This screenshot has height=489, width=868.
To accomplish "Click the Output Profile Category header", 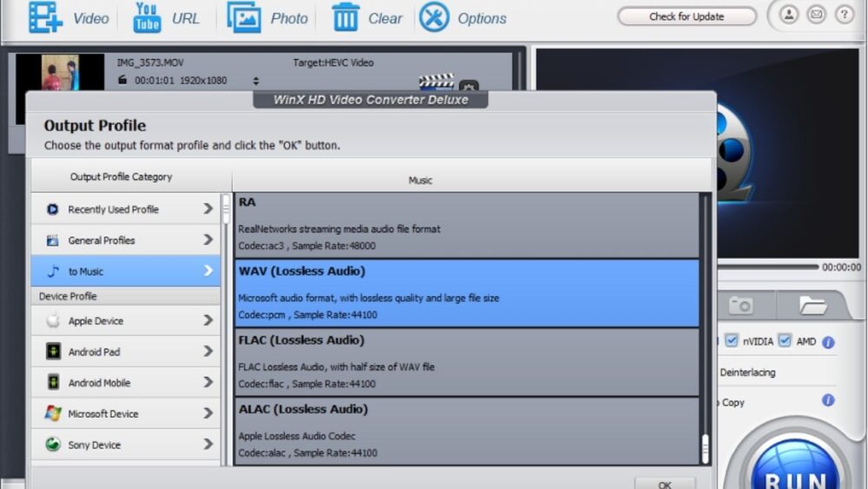I will [x=121, y=176].
